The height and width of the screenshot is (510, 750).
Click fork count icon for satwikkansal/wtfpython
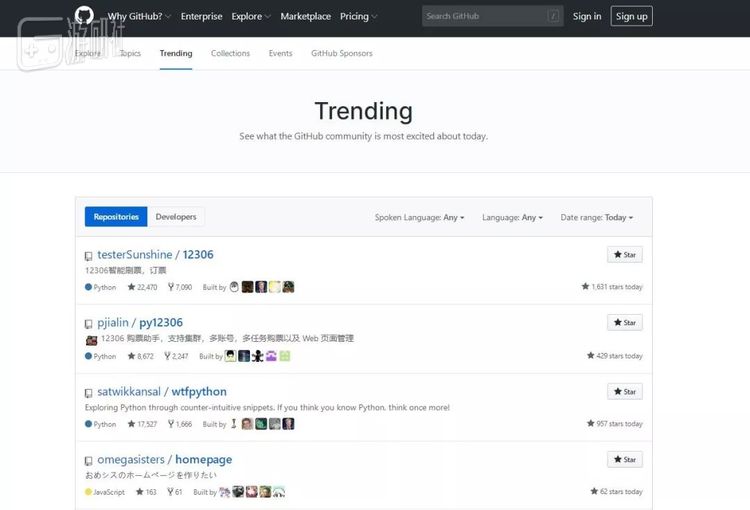[169, 424]
